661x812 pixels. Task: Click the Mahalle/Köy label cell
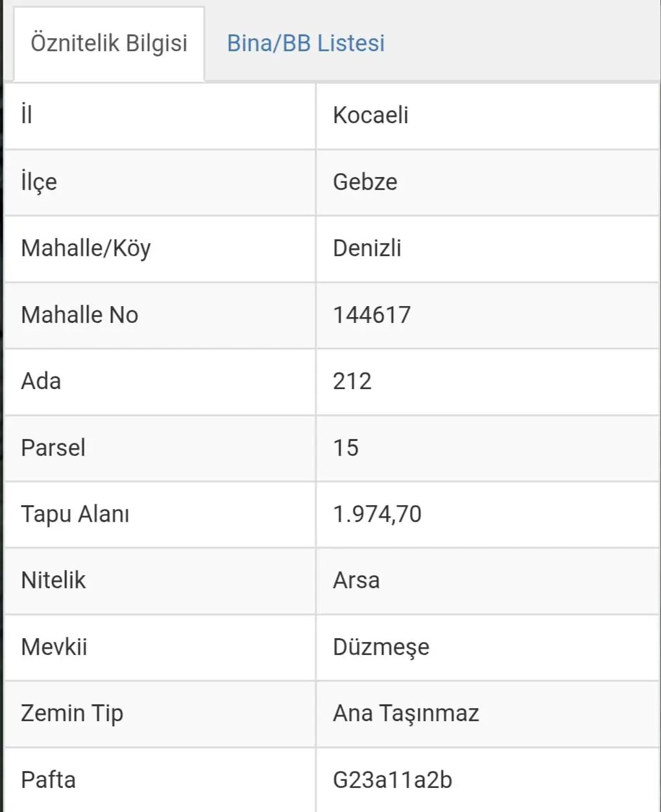point(160,249)
